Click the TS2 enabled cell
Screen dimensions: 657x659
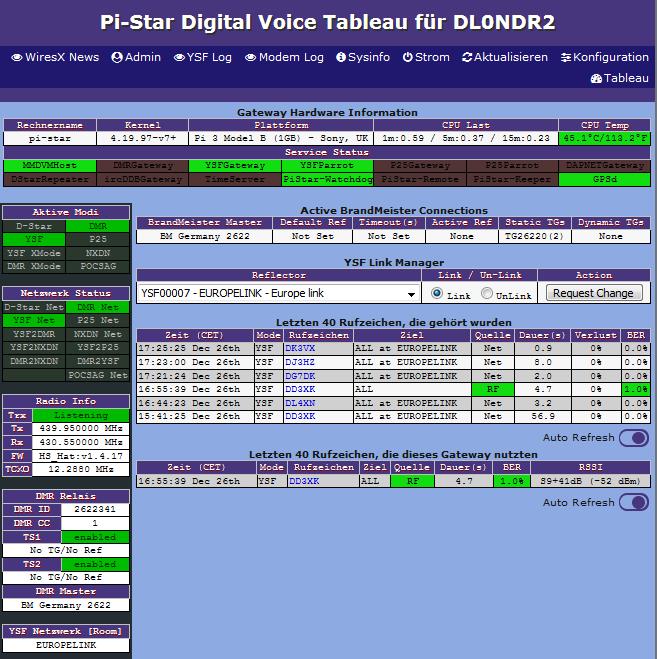(95, 564)
